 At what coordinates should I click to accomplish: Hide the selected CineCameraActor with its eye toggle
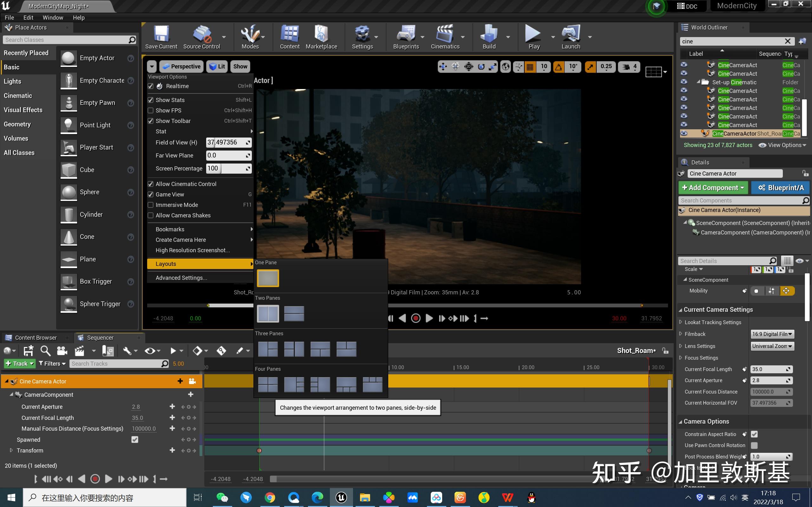pos(684,133)
